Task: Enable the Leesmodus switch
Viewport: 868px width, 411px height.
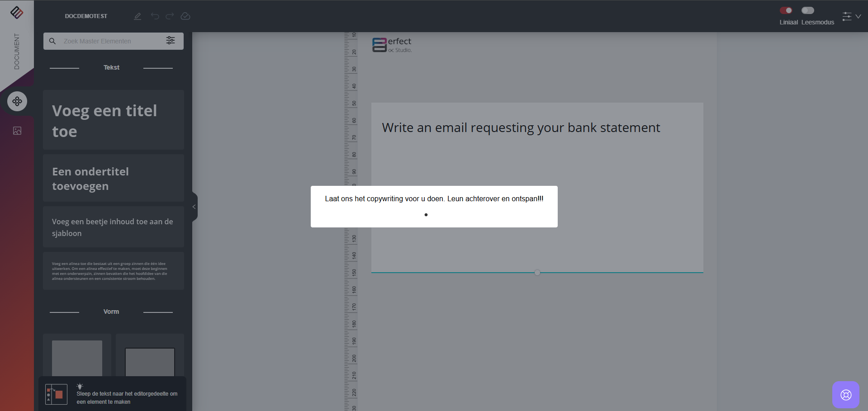Action: pos(807,10)
